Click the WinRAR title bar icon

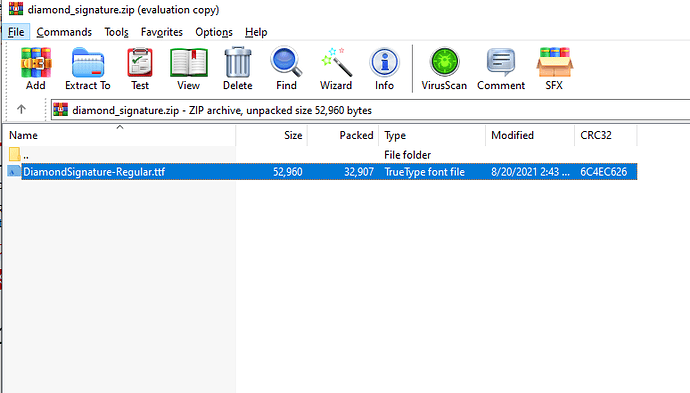(16, 8)
